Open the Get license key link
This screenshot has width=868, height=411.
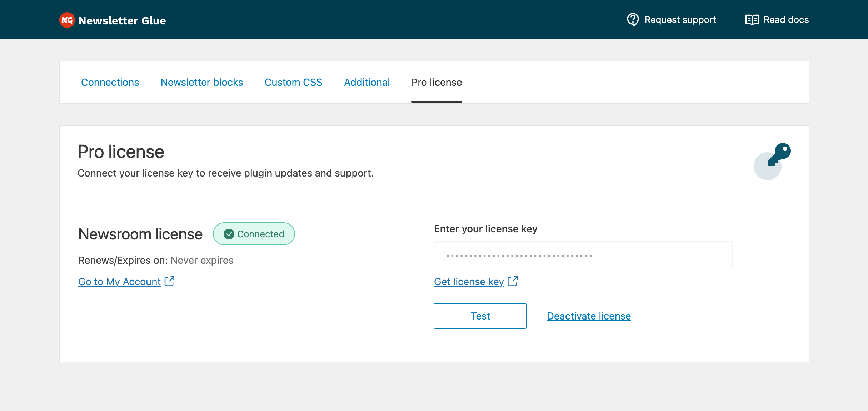click(x=469, y=282)
